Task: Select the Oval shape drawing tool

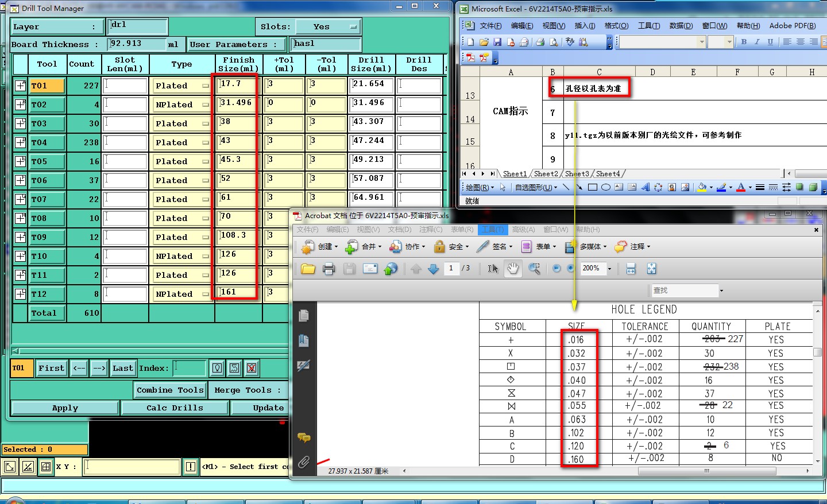Action: 605,187
